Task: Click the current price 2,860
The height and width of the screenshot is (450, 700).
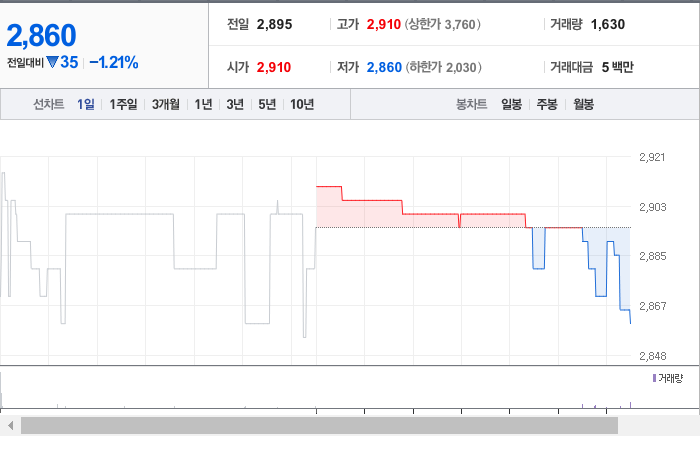Action: [42, 35]
